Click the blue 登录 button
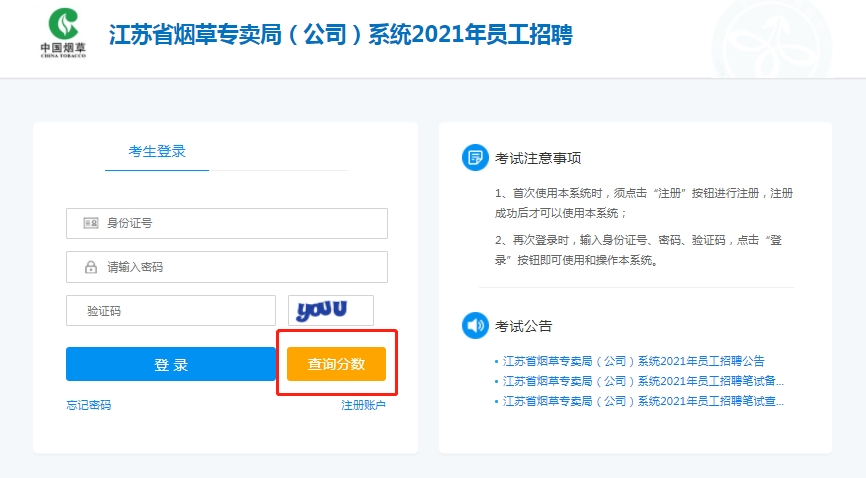This screenshot has width=866, height=478. tap(171, 364)
